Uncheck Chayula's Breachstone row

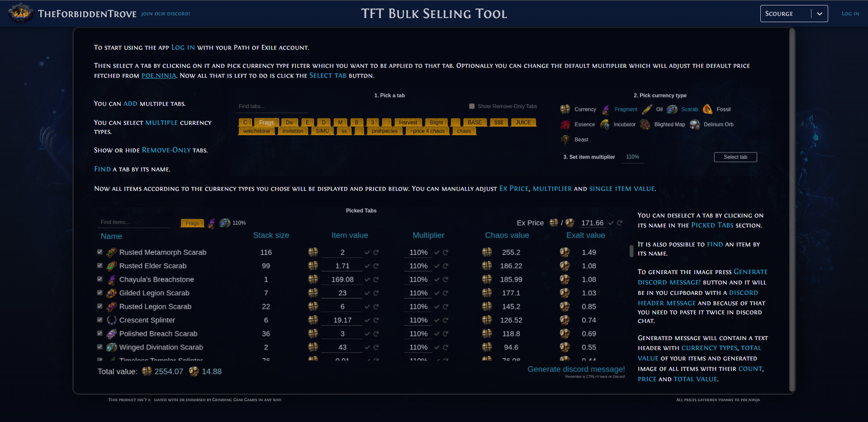pyautogui.click(x=100, y=279)
